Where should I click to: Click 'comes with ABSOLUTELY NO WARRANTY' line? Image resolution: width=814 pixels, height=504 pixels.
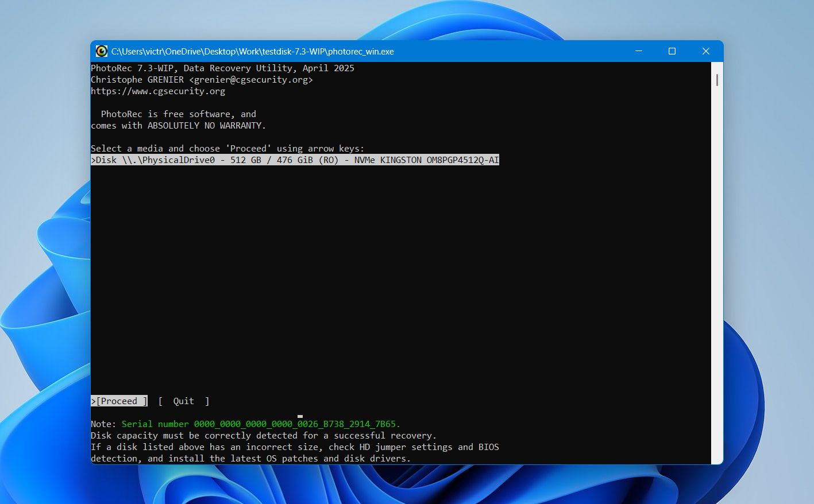pyautogui.click(x=179, y=126)
